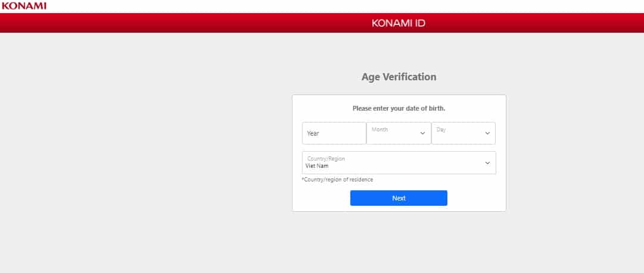
Task: Expand the Country/Region selector
Action: tap(399, 163)
